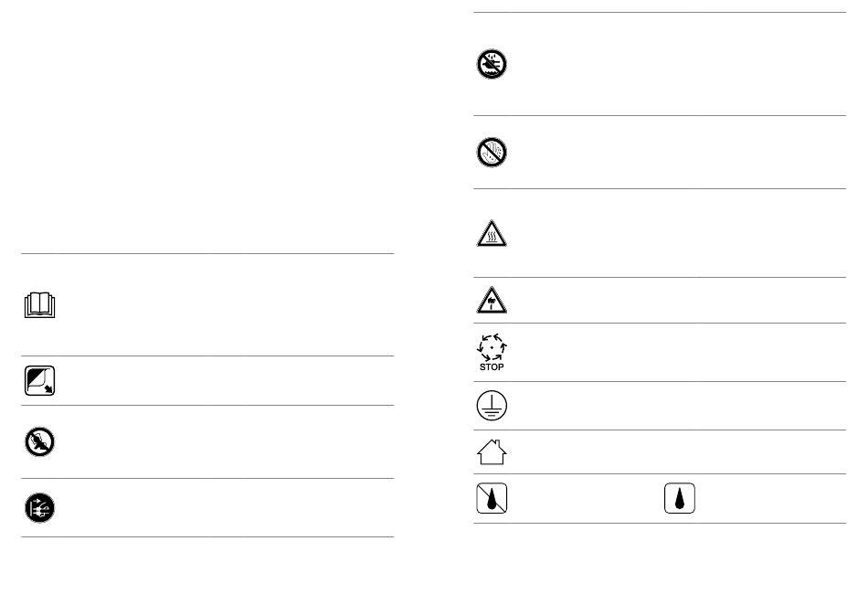Viewport: 868px width, 605px height.
Task: Select the no wet hands prohibition icon
Action: (x=492, y=153)
